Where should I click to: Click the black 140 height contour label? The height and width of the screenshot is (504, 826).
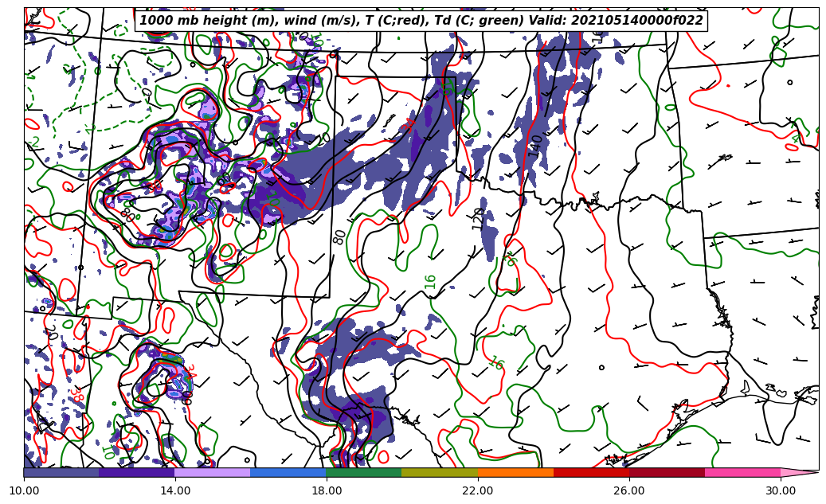(536, 146)
